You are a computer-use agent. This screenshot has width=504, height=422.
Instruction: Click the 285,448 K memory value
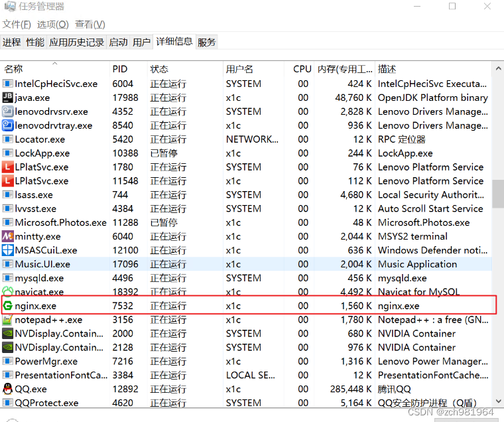point(351,389)
